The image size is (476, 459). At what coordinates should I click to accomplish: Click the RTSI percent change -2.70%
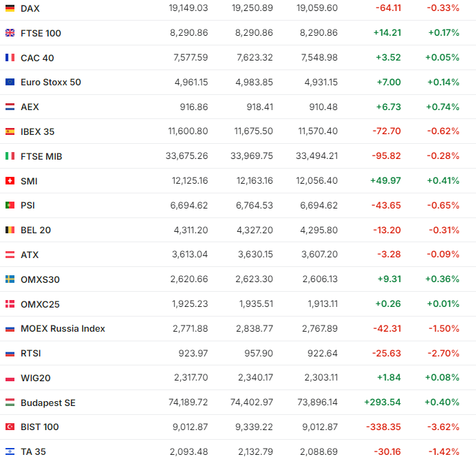point(443,354)
